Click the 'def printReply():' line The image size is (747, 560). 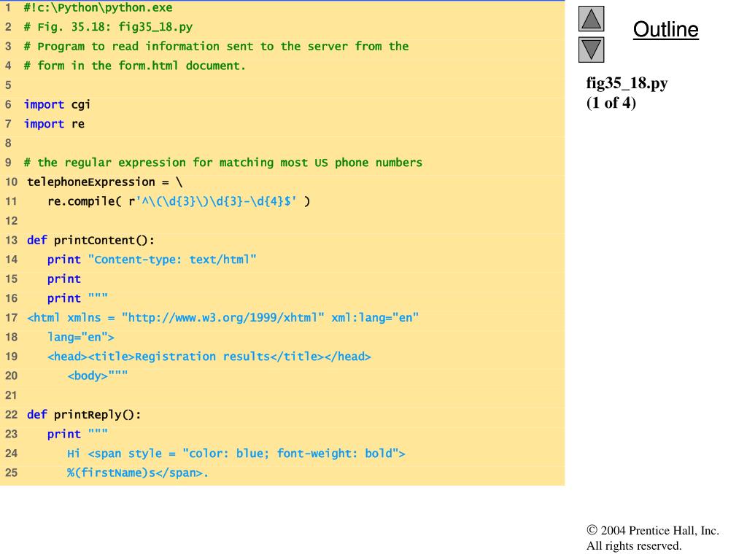84,415
